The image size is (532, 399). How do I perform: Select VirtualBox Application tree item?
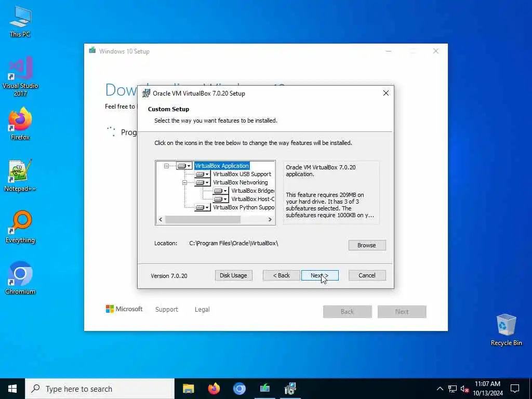222,166
